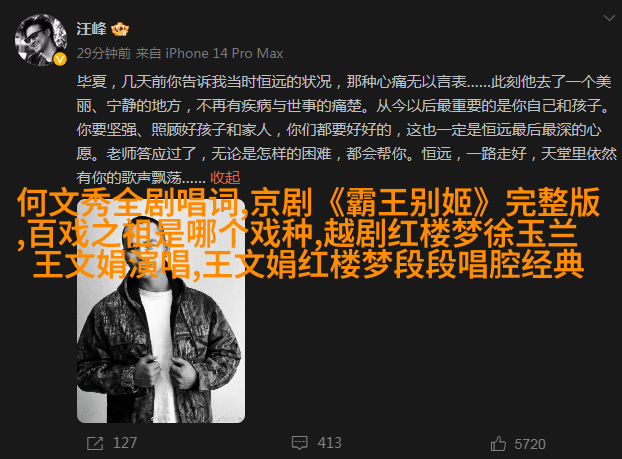Click the iPhone 14 Pro Max source

click(x=224, y=53)
